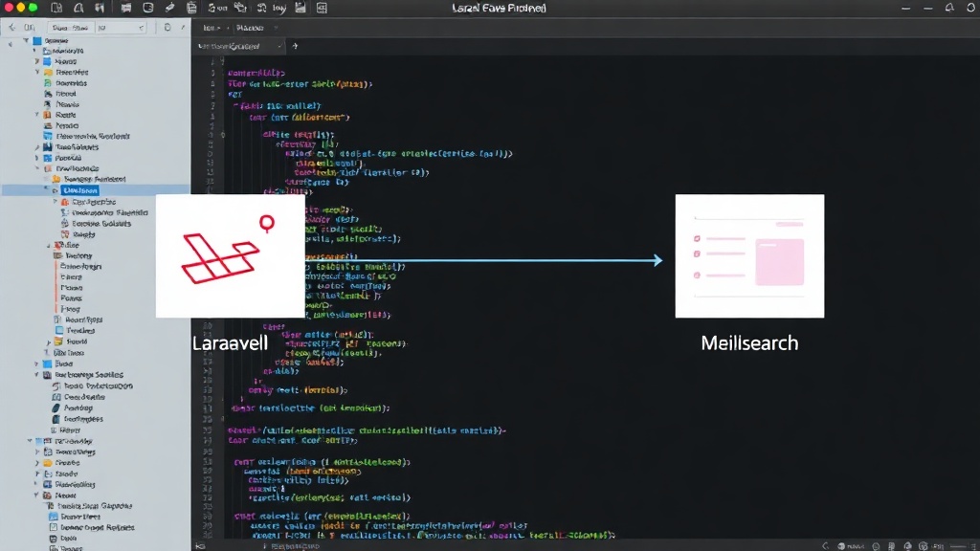Image resolution: width=980 pixels, height=551 pixels.
Task: Open the first dropdown in the sidebar header
Action: (71, 28)
